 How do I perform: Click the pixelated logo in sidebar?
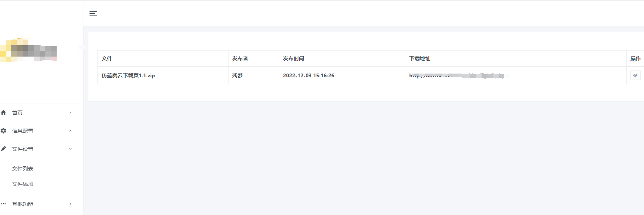(x=29, y=51)
